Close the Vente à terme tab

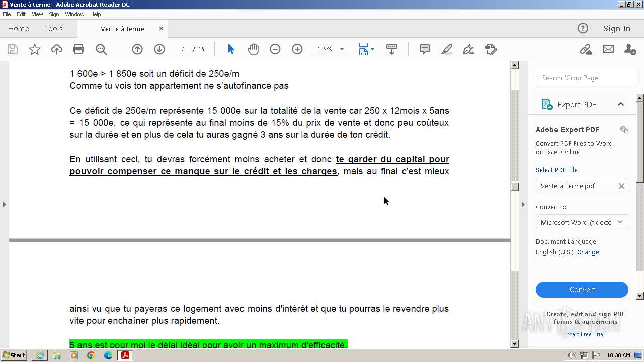point(161,29)
